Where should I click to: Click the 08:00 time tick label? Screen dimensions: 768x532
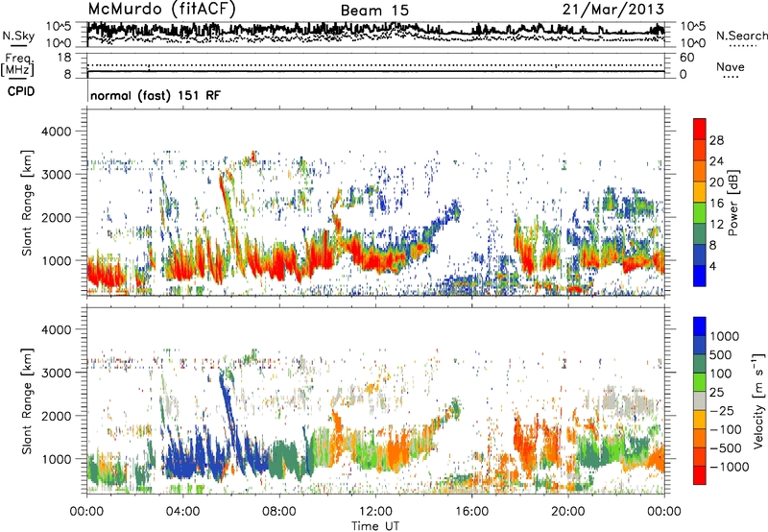(x=279, y=512)
